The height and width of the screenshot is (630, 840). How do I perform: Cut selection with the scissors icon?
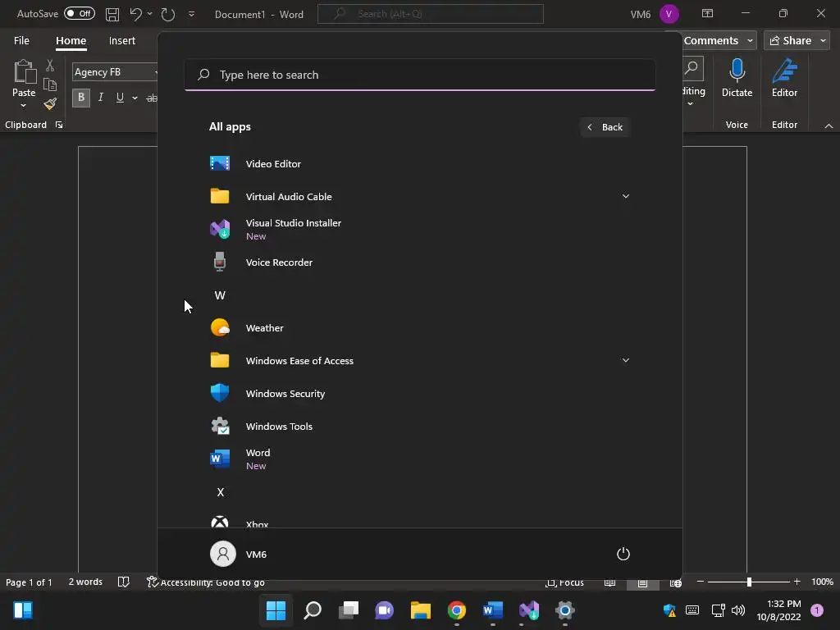[50, 66]
